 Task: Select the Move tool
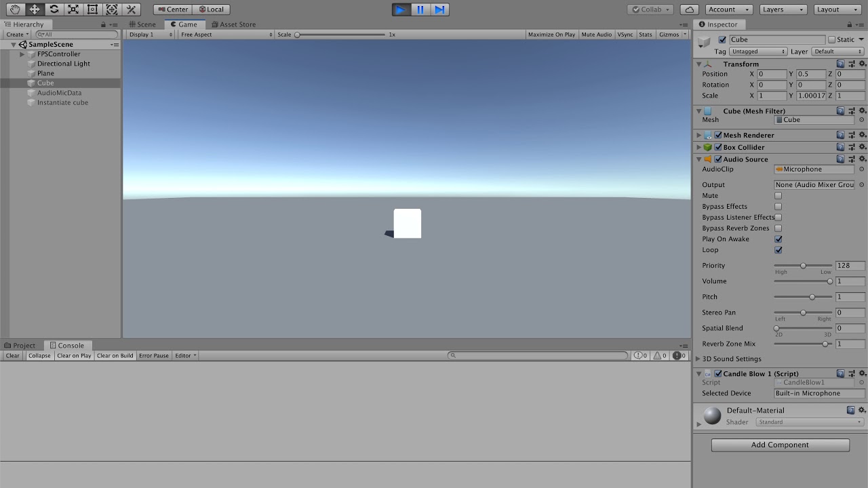[35, 9]
